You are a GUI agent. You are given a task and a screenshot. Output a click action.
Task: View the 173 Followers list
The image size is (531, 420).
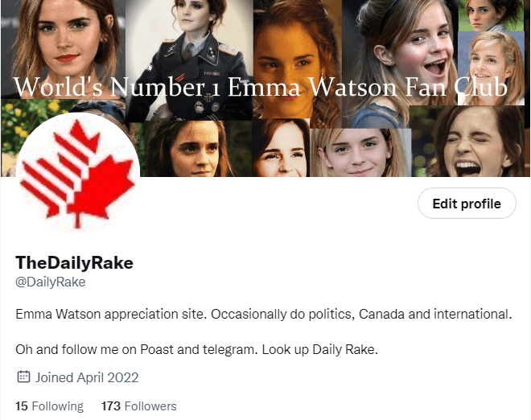pos(139,406)
